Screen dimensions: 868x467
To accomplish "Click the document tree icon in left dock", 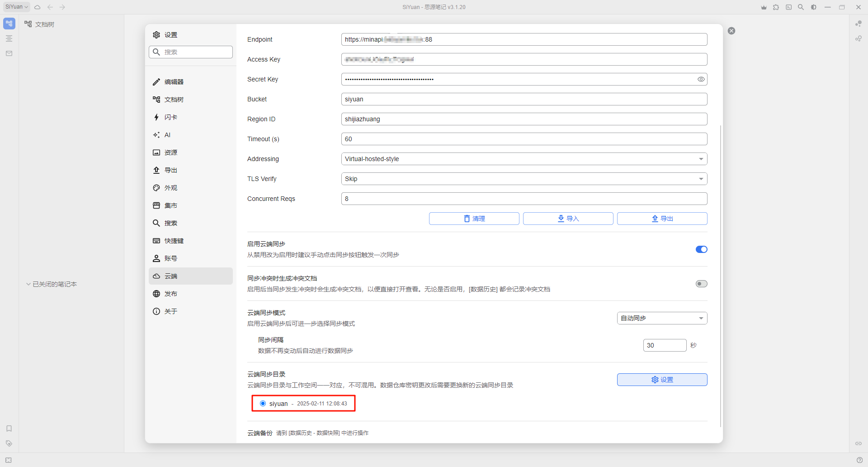I will [9, 24].
